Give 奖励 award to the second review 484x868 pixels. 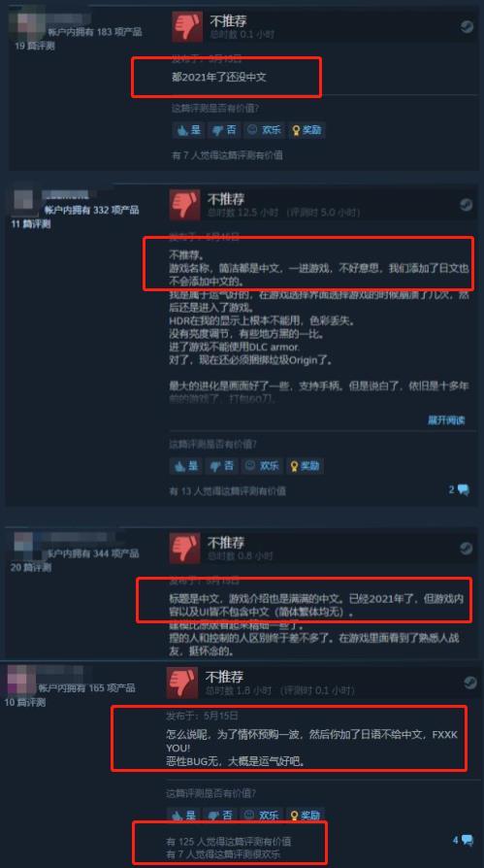tap(305, 465)
